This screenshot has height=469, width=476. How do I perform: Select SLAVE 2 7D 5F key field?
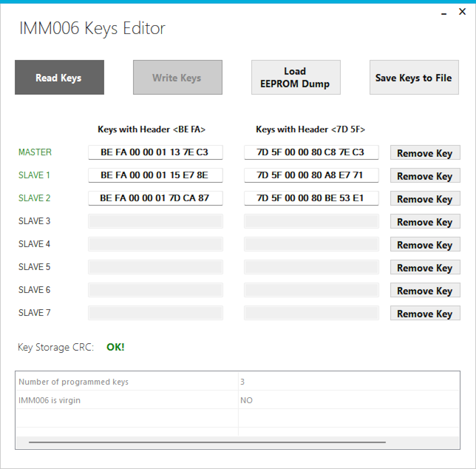(311, 198)
